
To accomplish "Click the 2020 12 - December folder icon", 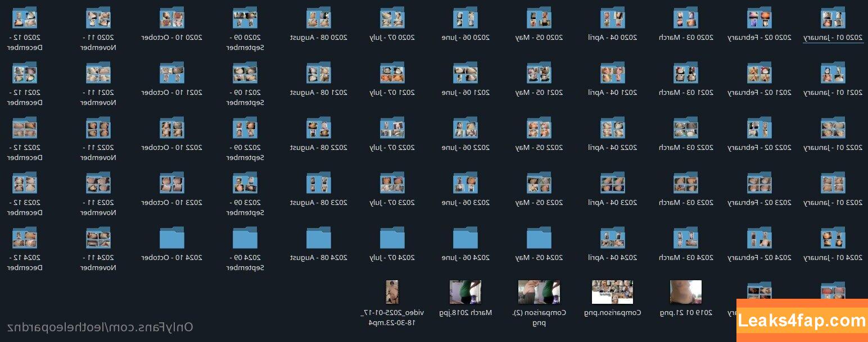I will click(x=25, y=18).
